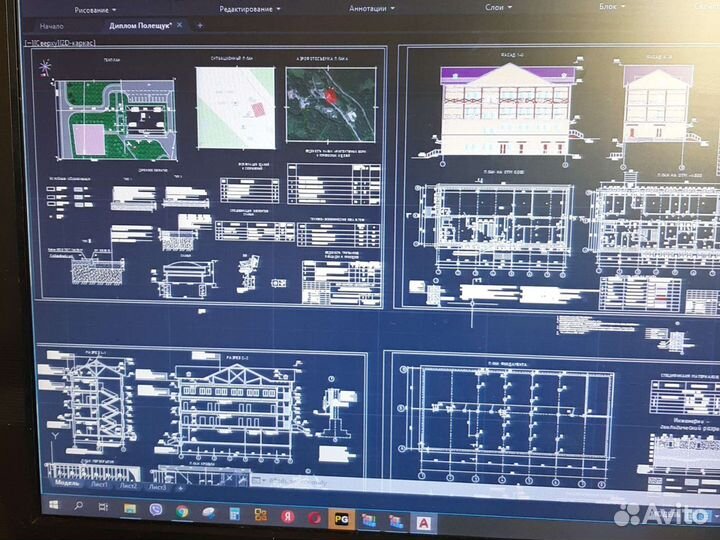Switch to the Начало file tab
720x540 pixels.
coord(50,25)
